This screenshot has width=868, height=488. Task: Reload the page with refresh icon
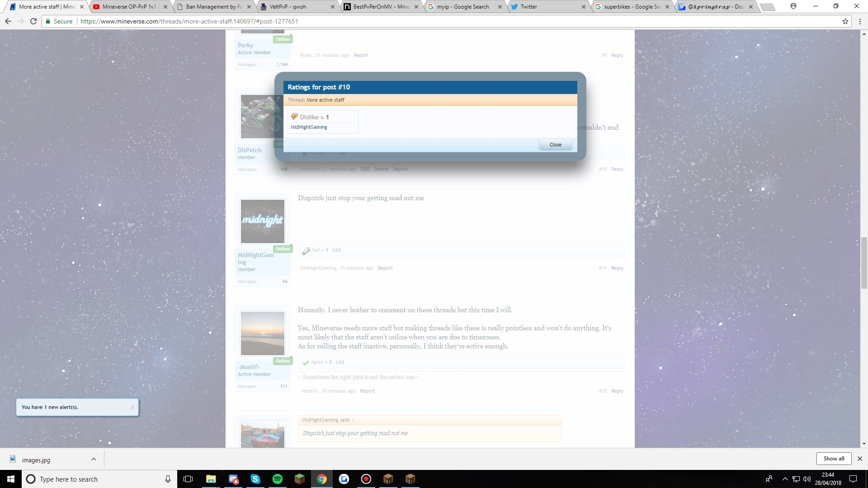click(33, 21)
